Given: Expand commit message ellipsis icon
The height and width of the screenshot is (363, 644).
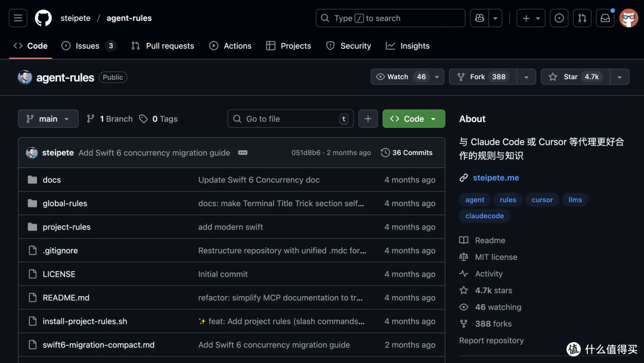Looking at the screenshot, I should click(x=243, y=153).
